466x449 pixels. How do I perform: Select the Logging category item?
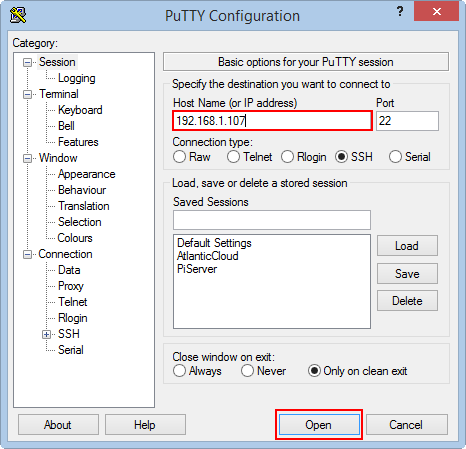pyautogui.click(x=77, y=78)
